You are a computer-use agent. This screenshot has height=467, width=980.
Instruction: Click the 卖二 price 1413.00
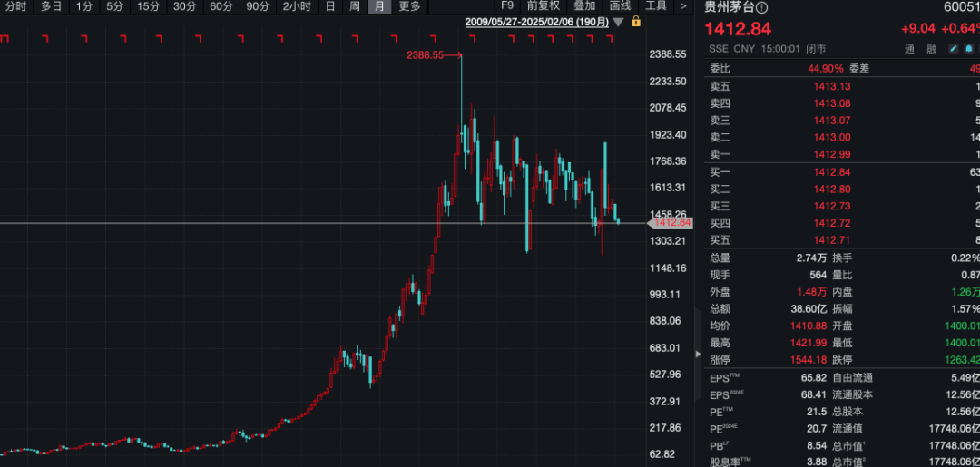coord(832,137)
